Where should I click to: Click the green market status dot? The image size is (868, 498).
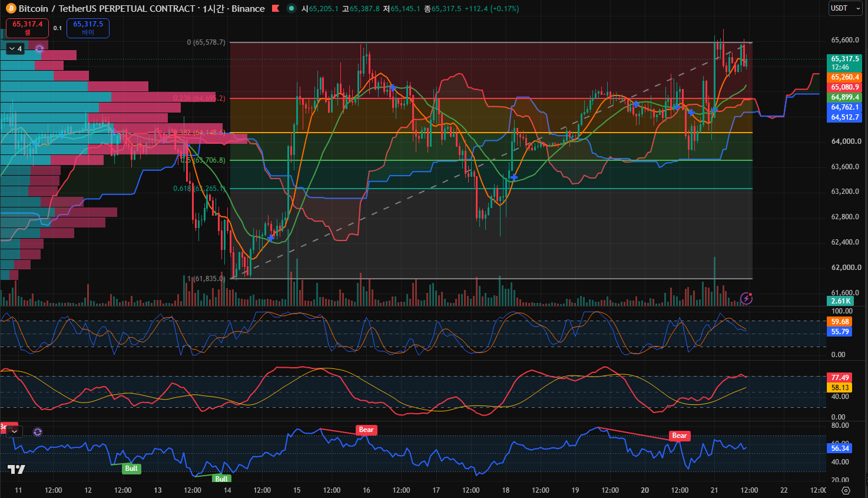[291, 8]
